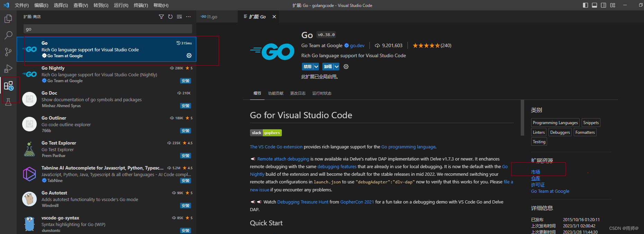Open the 查看(V) menu
Image resolution: width=644 pixels, height=234 pixels.
[81, 5]
